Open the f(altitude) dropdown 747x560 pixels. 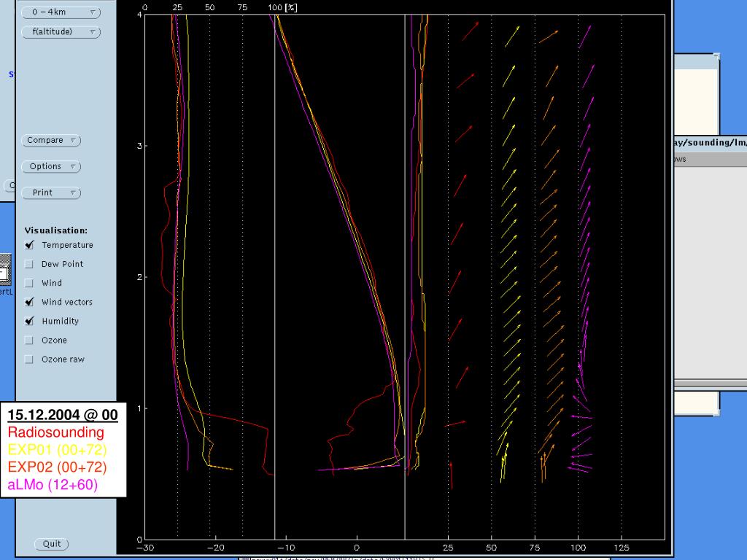pos(61,32)
